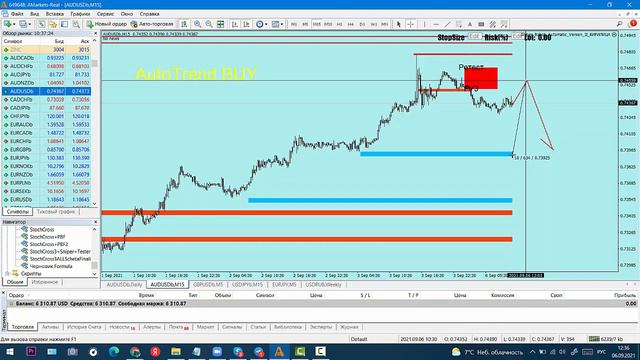Zoom in the chart
640x360 pixels.
pyautogui.click(x=198, y=24)
